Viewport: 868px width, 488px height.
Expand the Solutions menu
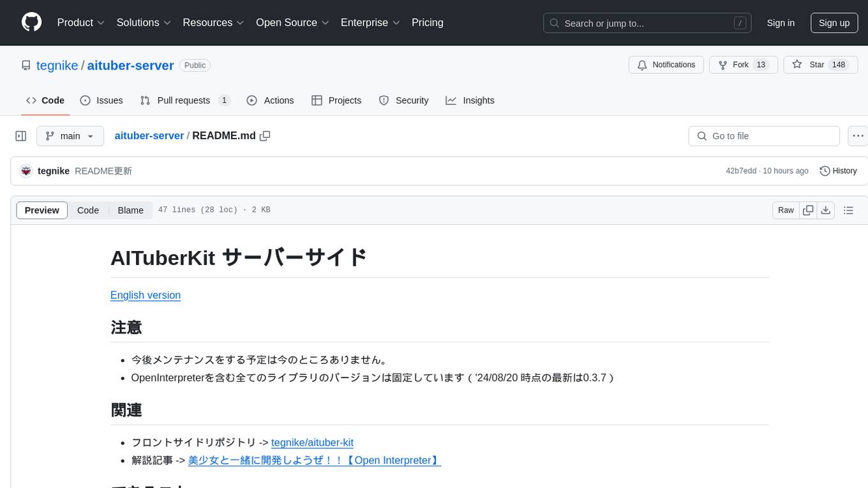(144, 22)
